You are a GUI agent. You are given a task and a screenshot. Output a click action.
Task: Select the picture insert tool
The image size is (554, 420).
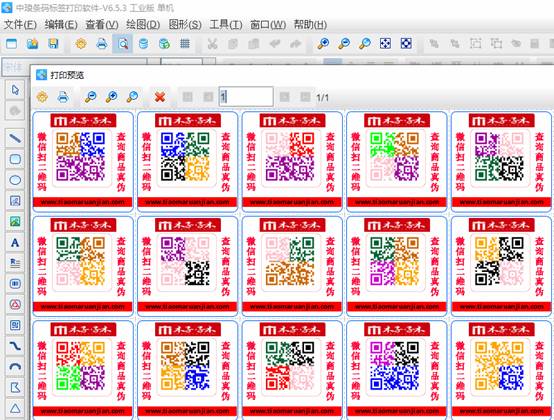[x=15, y=221]
